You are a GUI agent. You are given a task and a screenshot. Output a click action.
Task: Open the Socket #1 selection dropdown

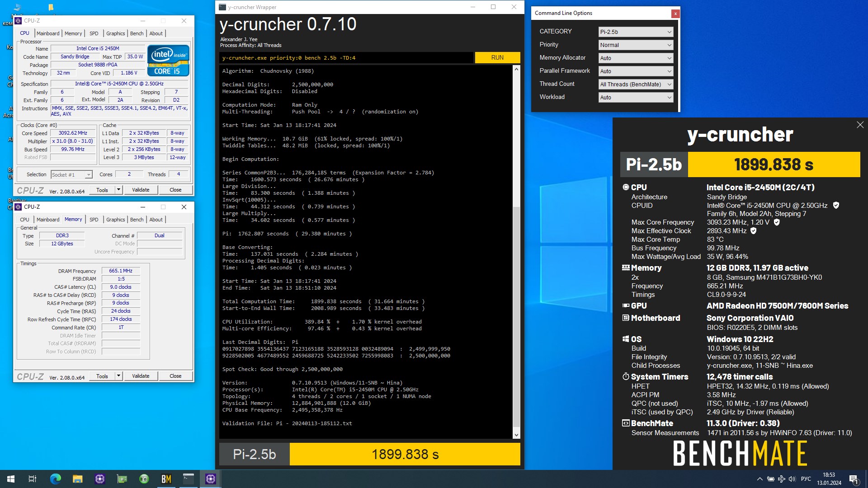(x=71, y=175)
